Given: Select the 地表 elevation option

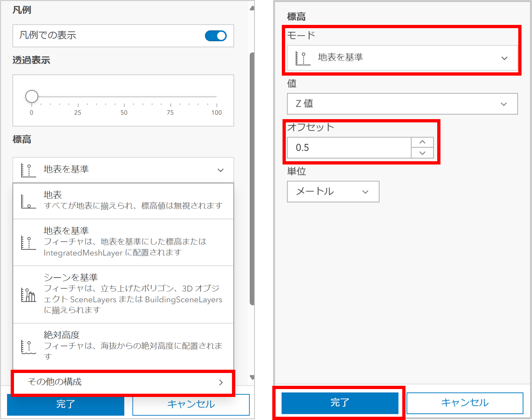Looking at the screenshot, I should pos(123,201).
